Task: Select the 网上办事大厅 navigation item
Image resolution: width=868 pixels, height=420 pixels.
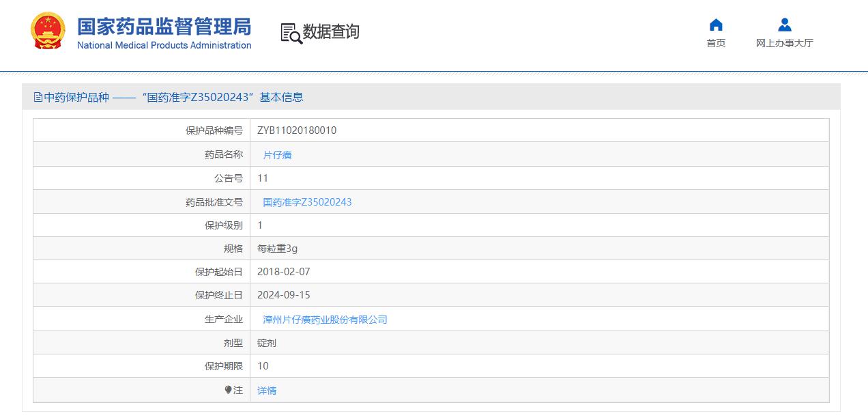Action: tap(784, 42)
